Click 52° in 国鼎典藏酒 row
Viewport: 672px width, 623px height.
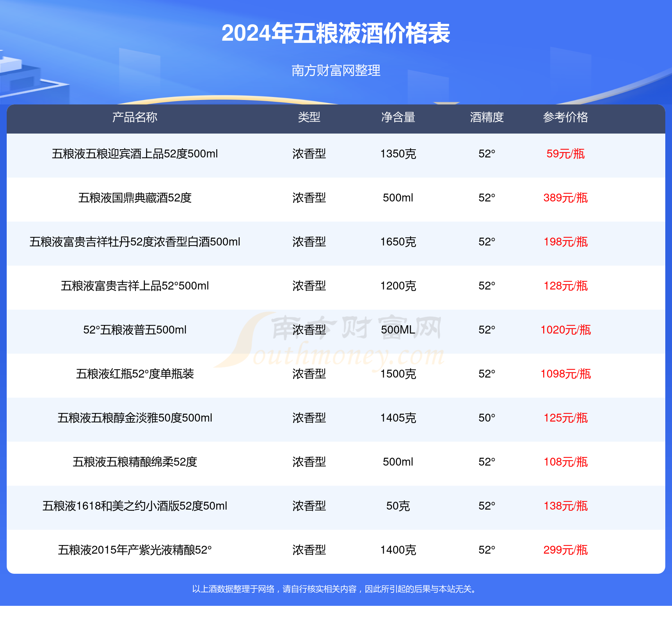tap(487, 198)
